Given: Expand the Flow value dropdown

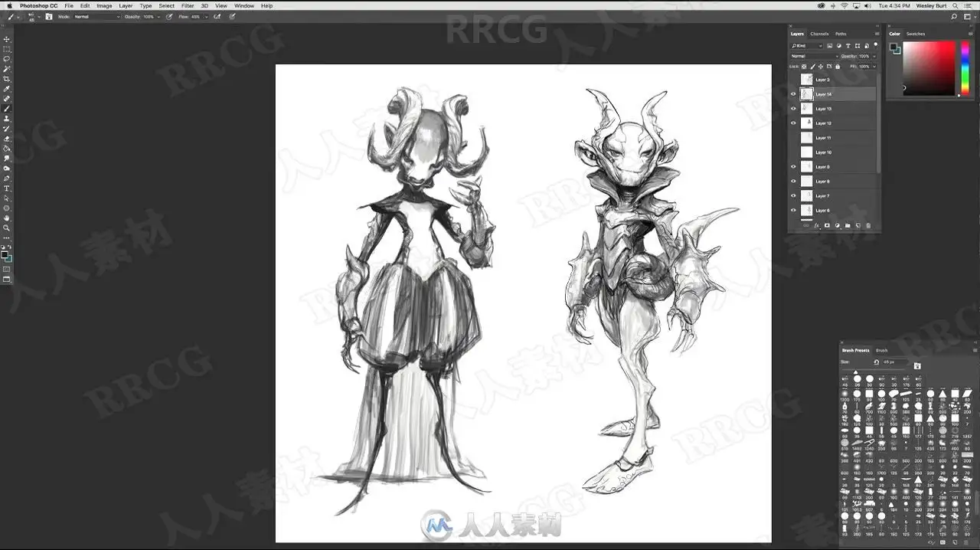Looking at the screenshot, I should click(206, 16).
